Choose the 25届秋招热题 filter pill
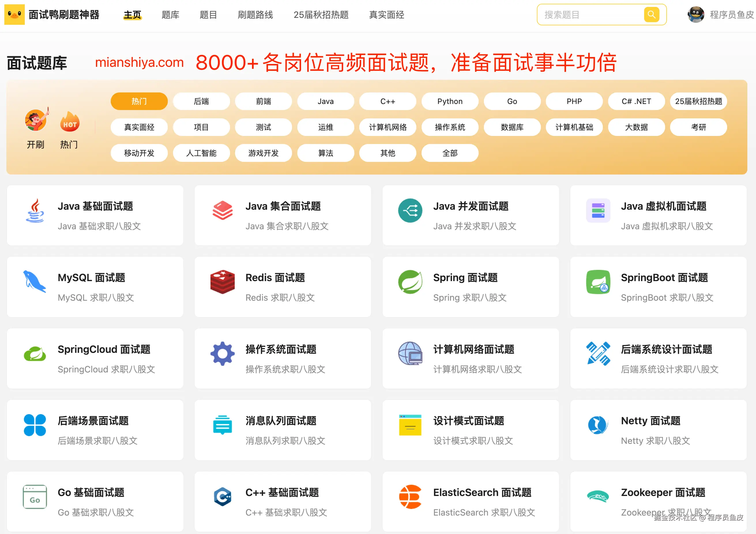The width and height of the screenshot is (756, 534). click(698, 101)
